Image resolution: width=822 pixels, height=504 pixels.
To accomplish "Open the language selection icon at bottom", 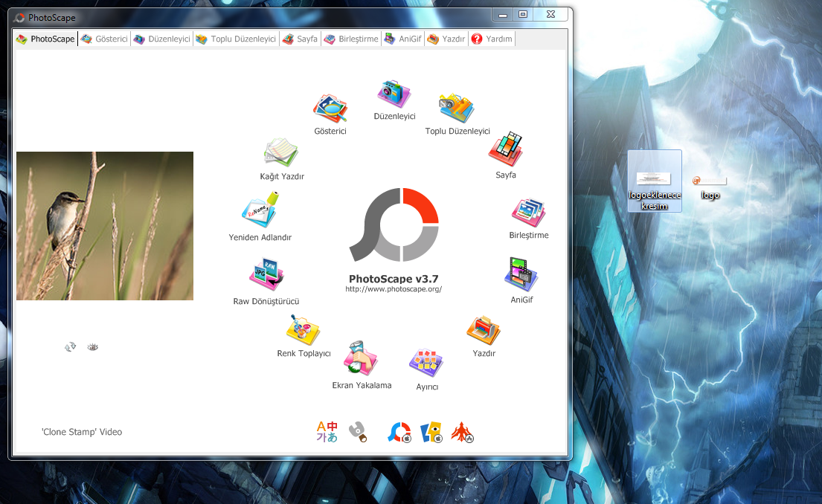I will 327,432.
